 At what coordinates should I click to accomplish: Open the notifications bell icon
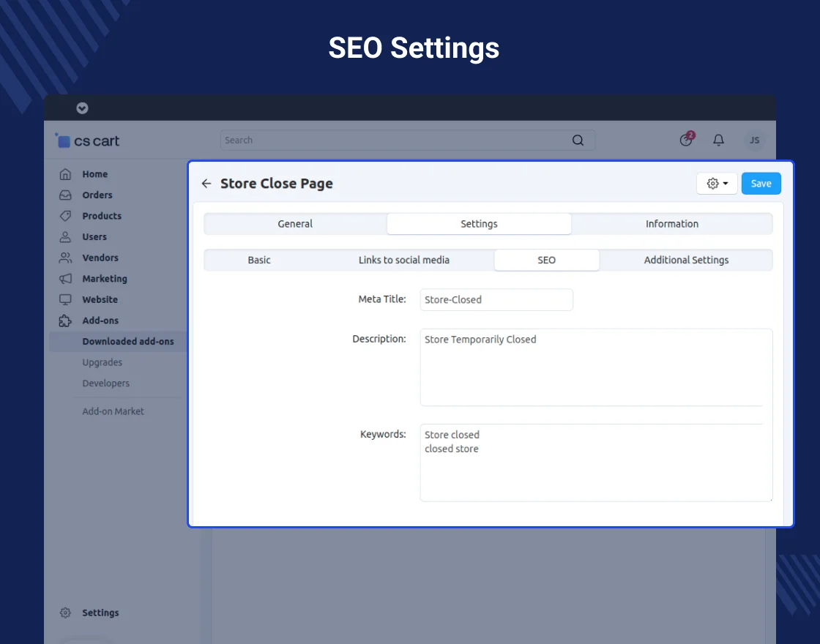click(x=718, y=141)
